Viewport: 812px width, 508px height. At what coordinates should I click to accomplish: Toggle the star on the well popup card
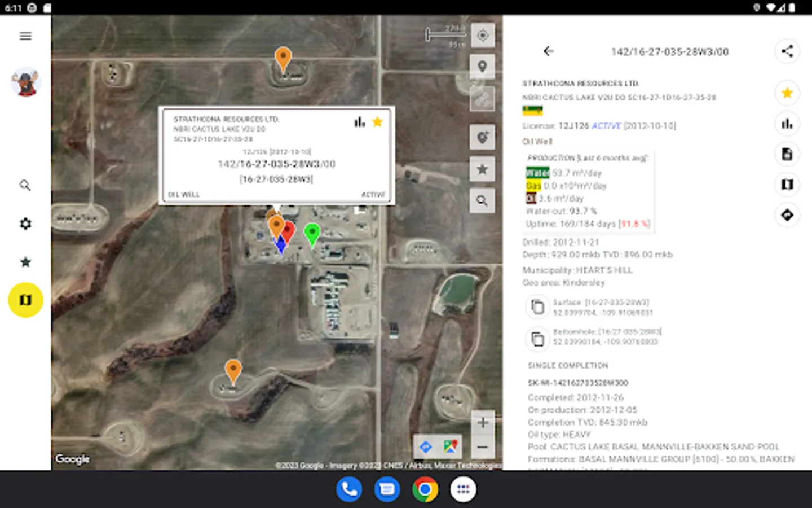point(378,121)
